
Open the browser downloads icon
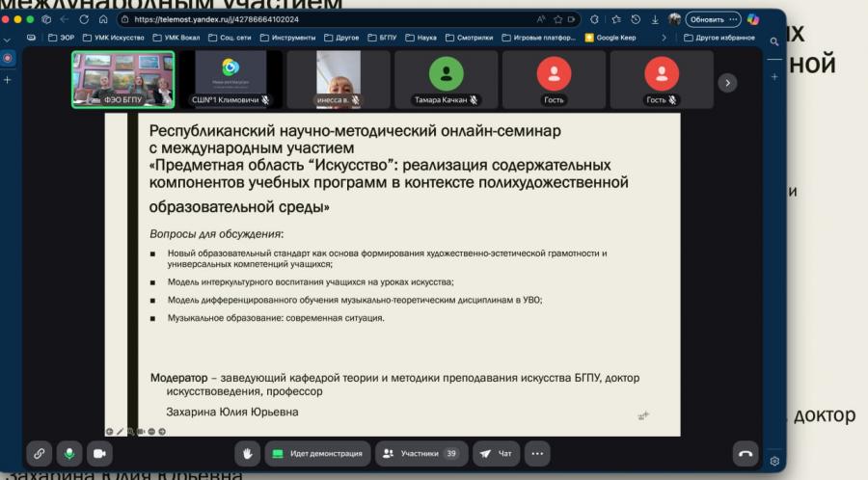(655, 19)
